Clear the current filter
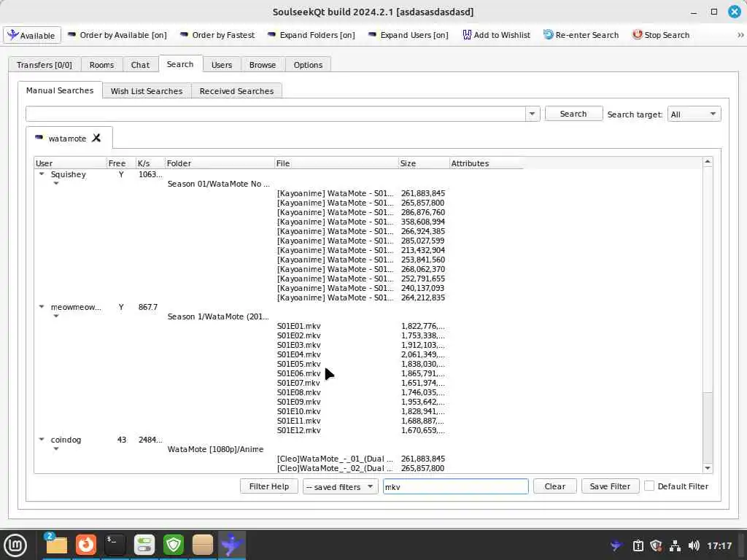747x560 pixels. coord(554,486)
